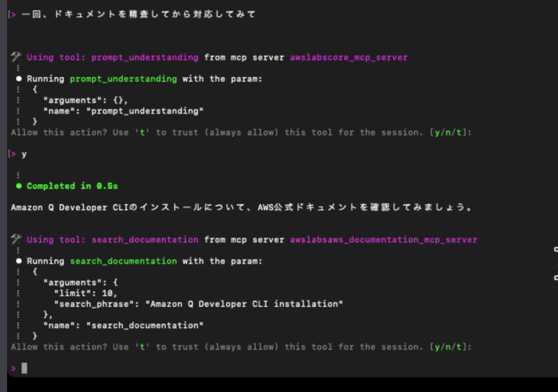Click the tool icon beside "Using tool: prompt_understanding"
This screenshot has height=392, width=558.
(x=16, y=57)
